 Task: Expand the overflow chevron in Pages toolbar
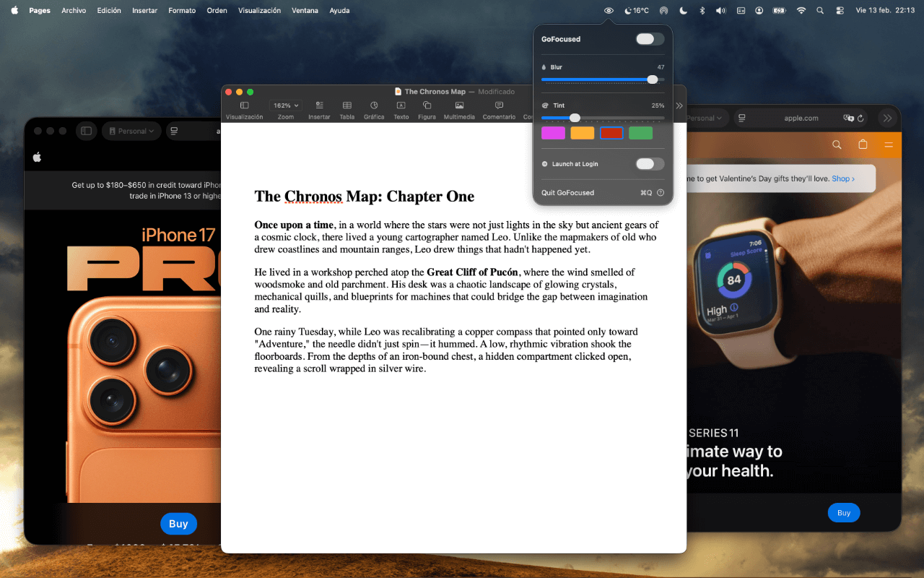[679, 104]
